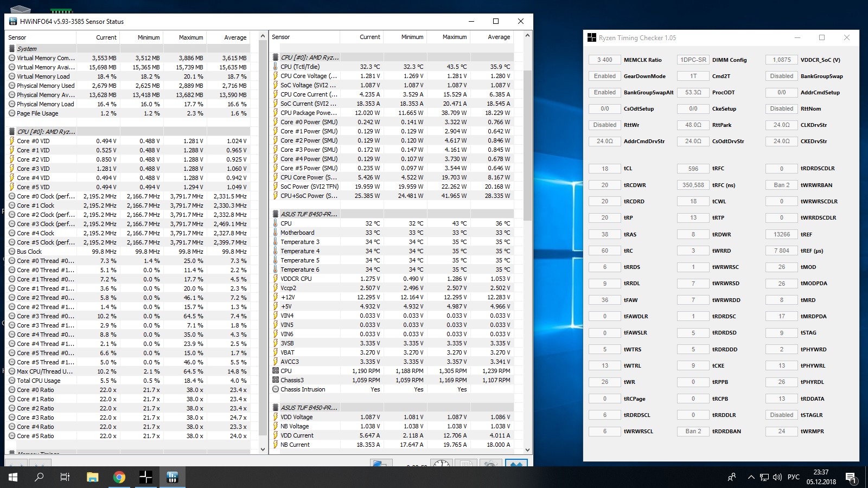Click the icon beside Page File Usage
Viewport: 868px width, 488px height.
coord(12,113)
